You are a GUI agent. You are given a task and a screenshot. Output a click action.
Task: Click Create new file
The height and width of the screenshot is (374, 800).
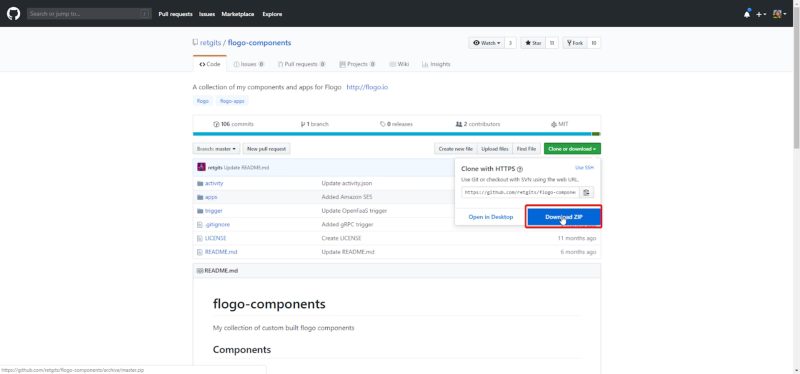pyautogui.click(x=456, y=149)
